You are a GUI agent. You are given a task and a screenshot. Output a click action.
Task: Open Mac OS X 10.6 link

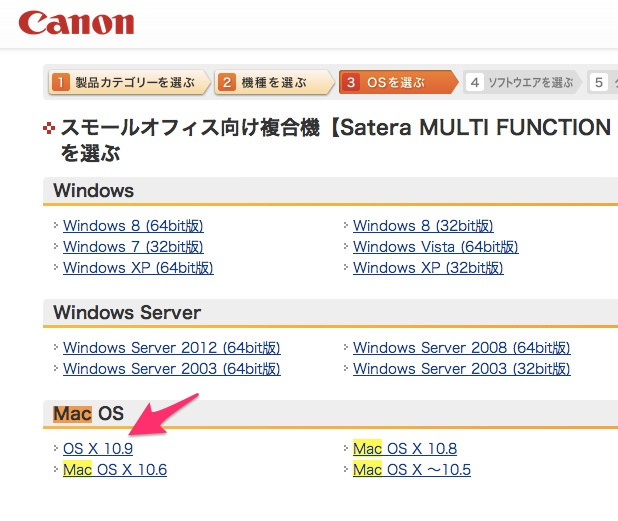[115, 470]
